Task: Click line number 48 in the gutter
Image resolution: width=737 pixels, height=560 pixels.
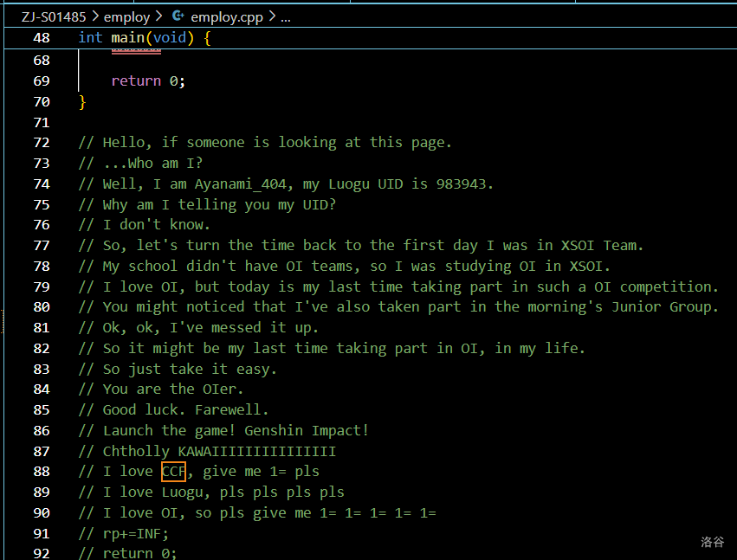Action: click(x=41, y=38)
